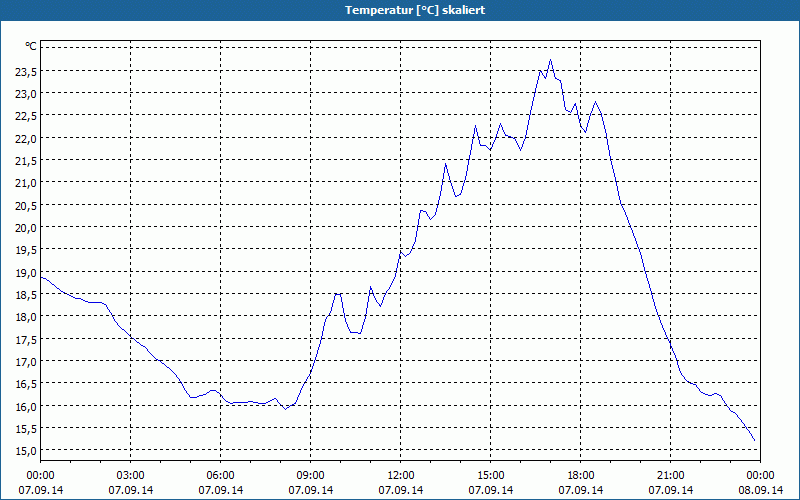The height and width of the screenshot is (500, 800).
Task: Click the 08.09.14 date label
Action: [760, 490]
